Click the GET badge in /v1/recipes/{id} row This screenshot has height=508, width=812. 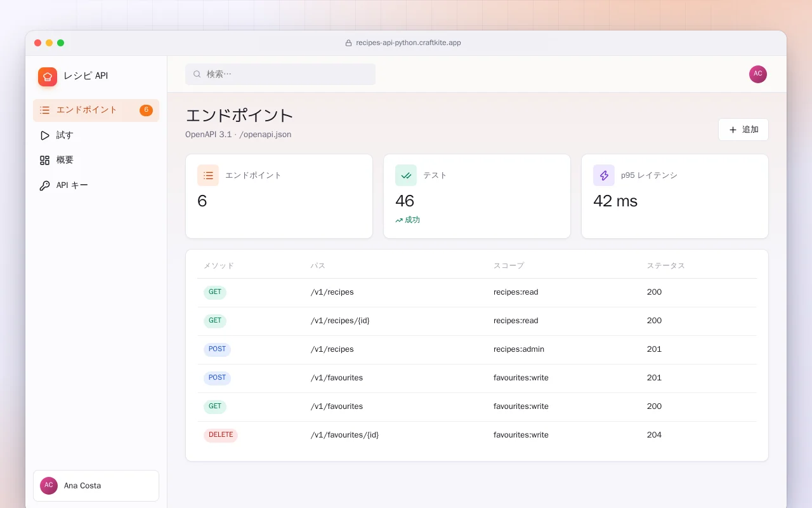215,321
